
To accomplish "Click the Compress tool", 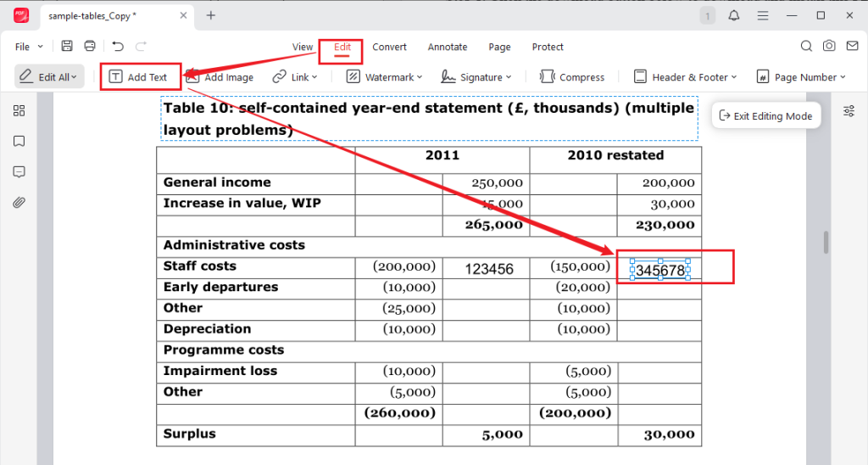I will tap(572, 77).
